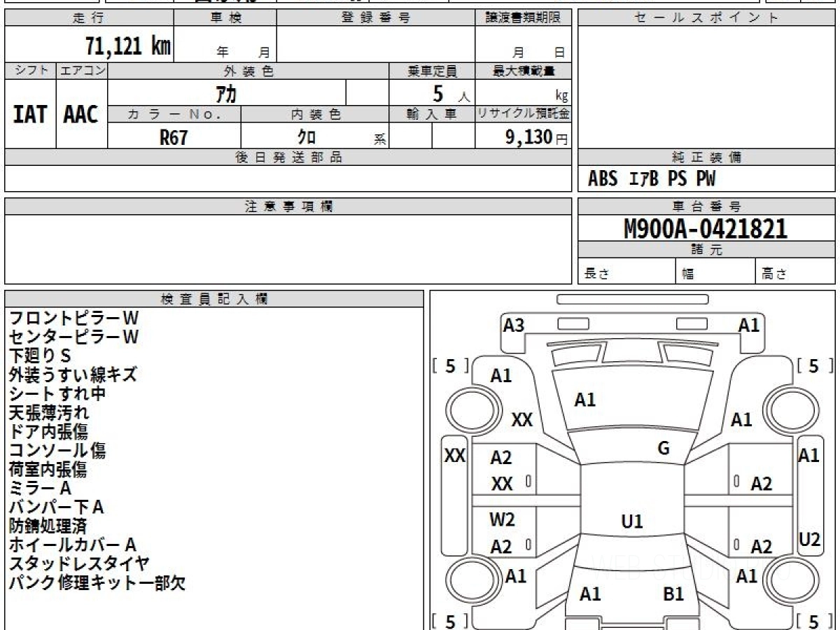Click the 輸入車 header

click(x=432, y=114)
